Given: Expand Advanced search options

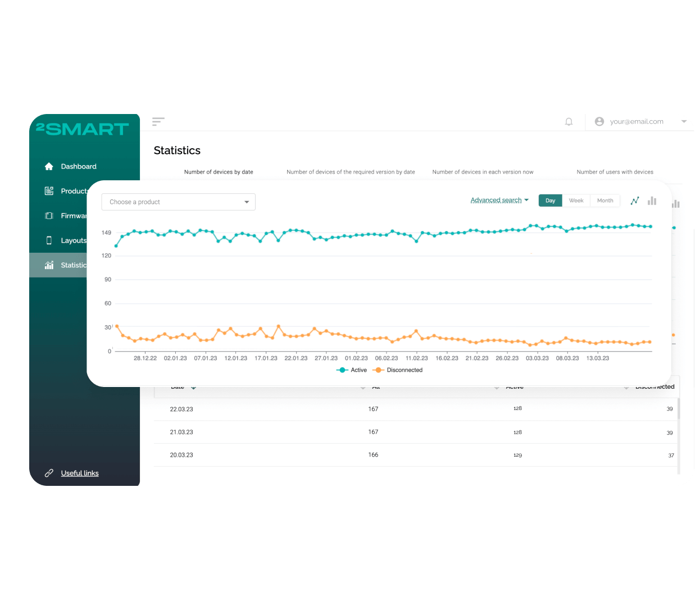Looking at the screenshot, I should coord(499,200).
